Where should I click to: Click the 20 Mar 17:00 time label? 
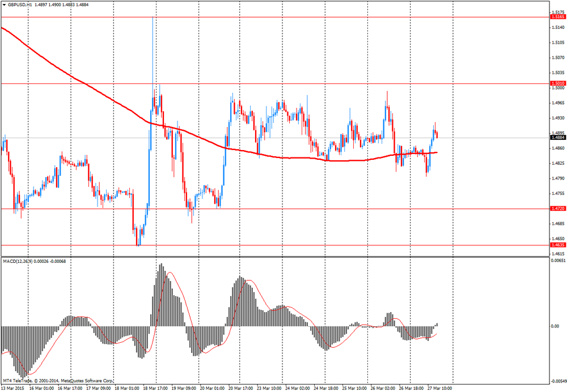click(241, 389)
